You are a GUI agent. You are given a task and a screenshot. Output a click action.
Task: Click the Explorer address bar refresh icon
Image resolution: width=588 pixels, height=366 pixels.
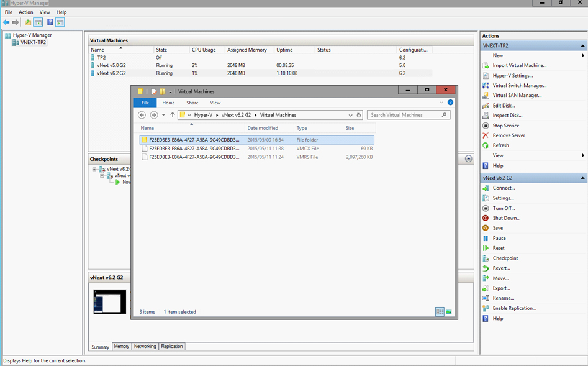tap(359, 115)
